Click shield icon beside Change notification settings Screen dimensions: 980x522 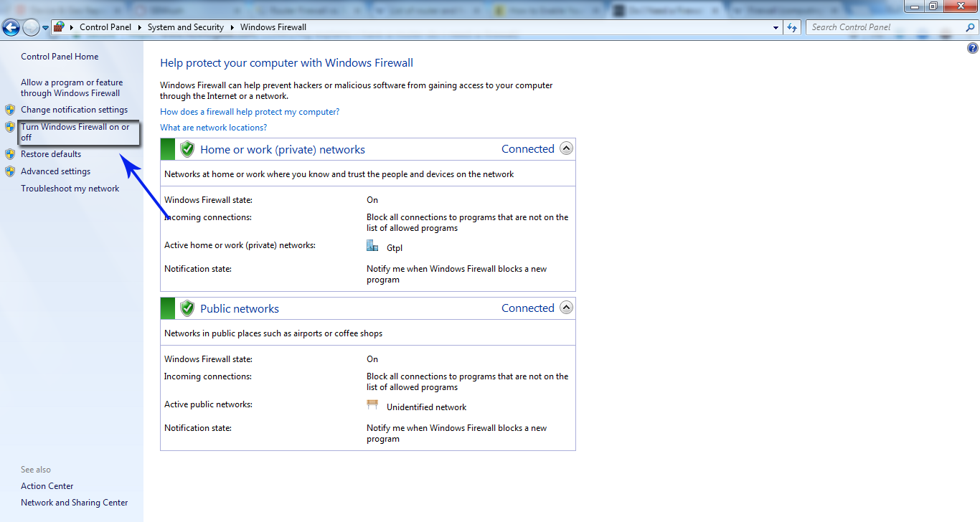10,110
